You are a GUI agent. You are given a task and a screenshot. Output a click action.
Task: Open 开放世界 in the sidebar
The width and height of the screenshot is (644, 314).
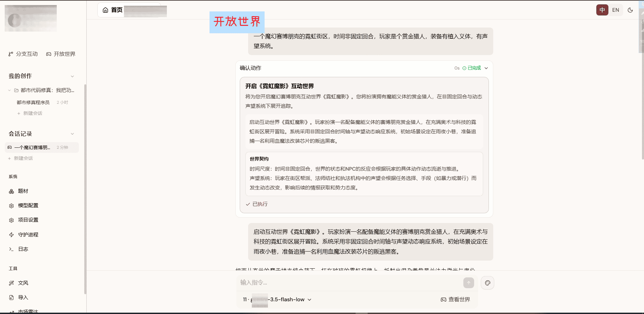tap(61, 54)
